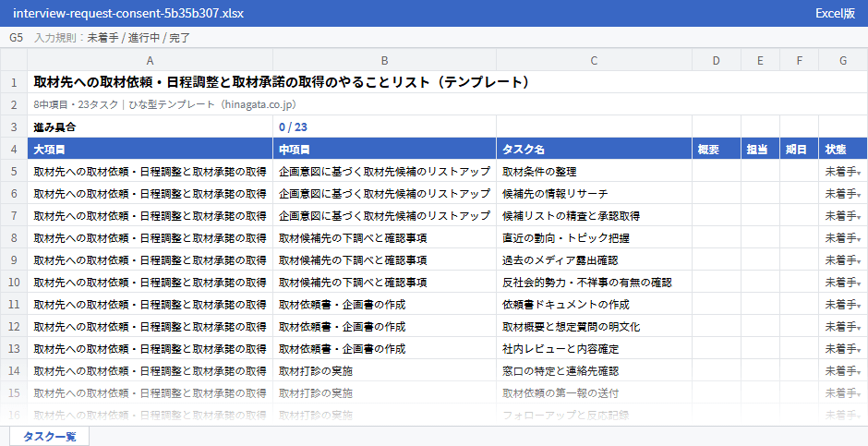Select row 4 header
Screen dimensions: 868x446
coord(14,149)
